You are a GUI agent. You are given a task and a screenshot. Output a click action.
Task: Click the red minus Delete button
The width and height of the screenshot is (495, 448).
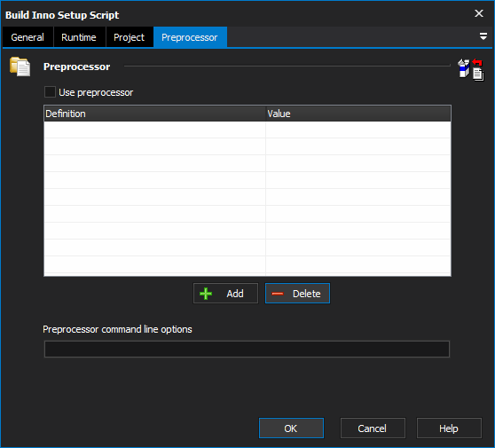point(297,294)
